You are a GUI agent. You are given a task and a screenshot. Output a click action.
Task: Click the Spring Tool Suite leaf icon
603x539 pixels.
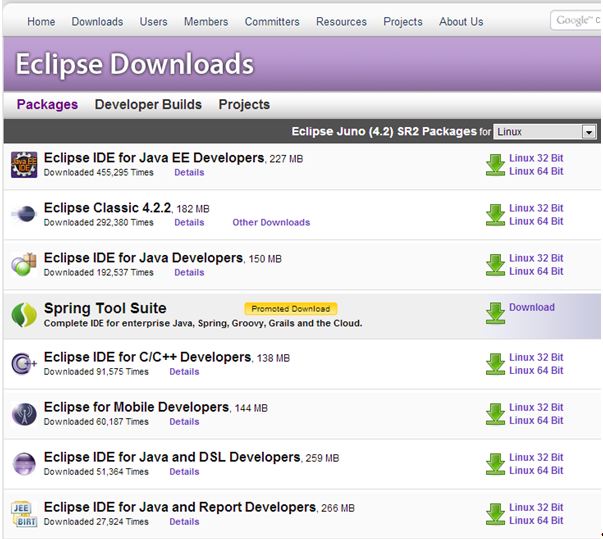tap(24, 315)
